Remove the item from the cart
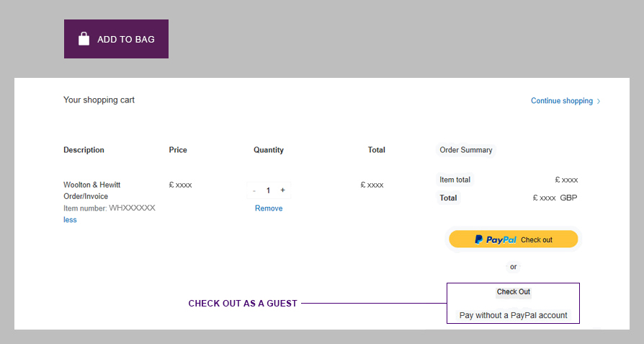The width and height of the screenshot is (644, 344). coord(269,208)
